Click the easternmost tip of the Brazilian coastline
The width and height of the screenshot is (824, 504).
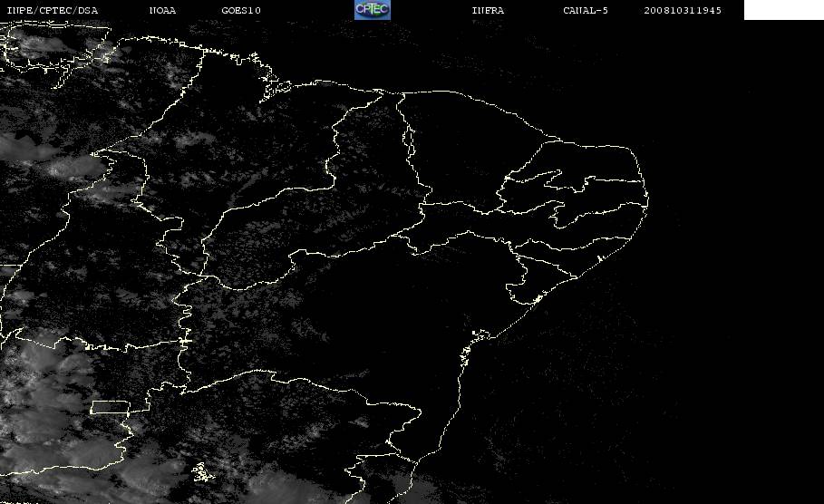point(647,199)
